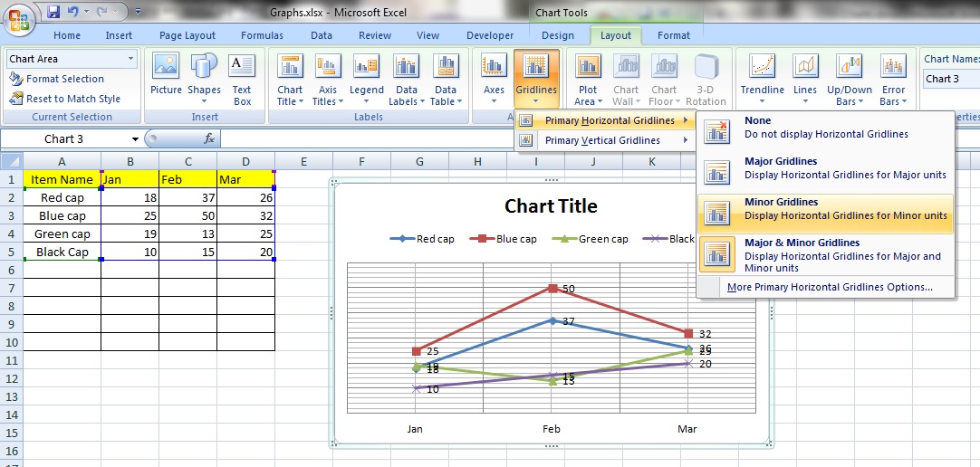The height and width of the screenshot is (467, 980).
Task: Open More Primary Horizontal Gridlines Options
Action: coord(829,288)
